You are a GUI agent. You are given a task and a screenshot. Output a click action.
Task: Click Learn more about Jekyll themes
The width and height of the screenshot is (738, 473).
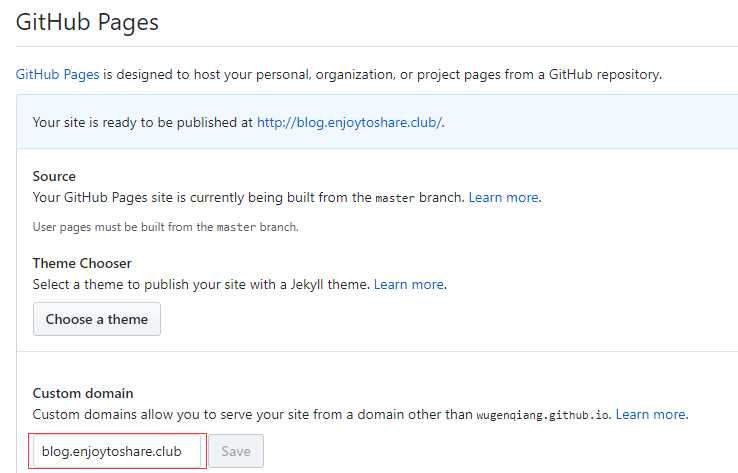(x=409, y=284)
